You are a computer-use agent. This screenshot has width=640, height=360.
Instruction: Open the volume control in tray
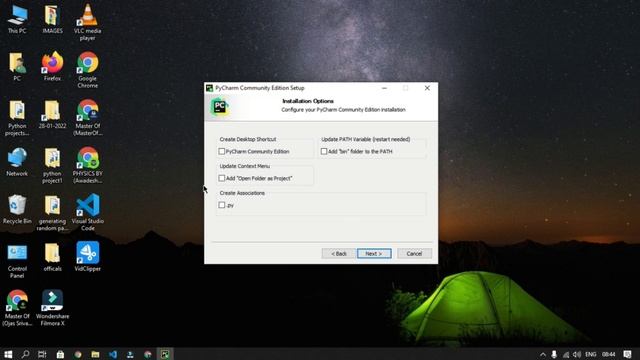point(576,354)
